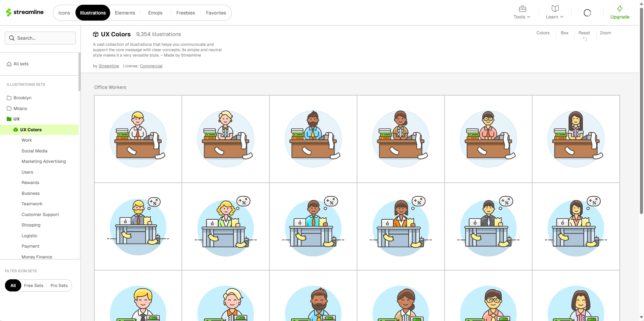Image resolution: width=644 pixels, height=321 pixels.
Task: Click the "9,354 illustrations" count
Action: 159,34
